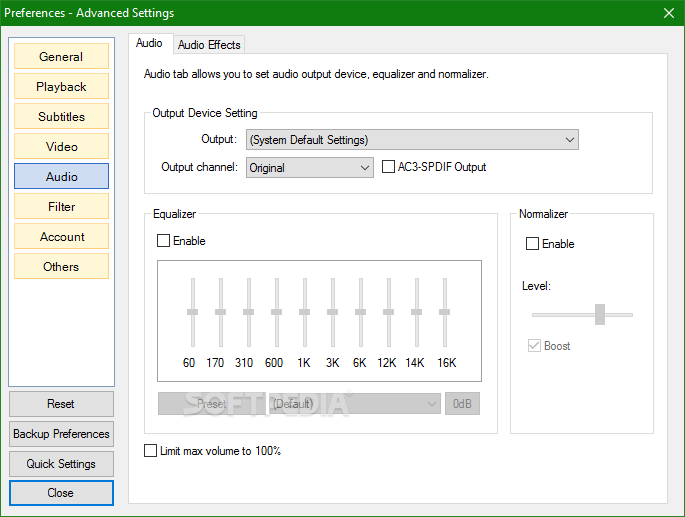Viewport: 685px width, 517px height.
Task: Open the Output channel dropdown
Action: (309, 168)
